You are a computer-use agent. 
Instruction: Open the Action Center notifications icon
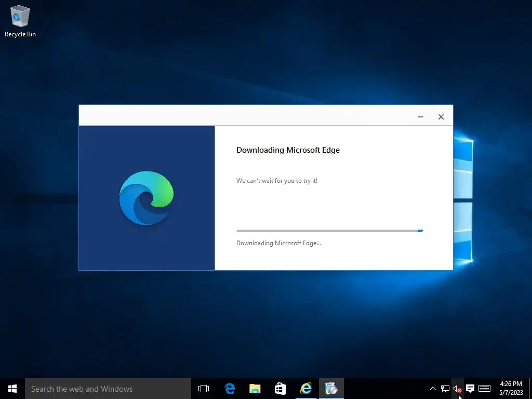tap(470, 389)
